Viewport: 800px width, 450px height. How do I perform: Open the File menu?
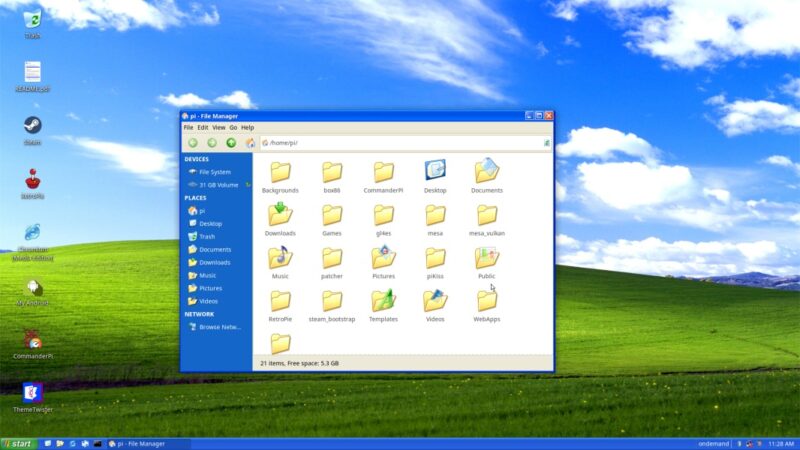pos(188,128)
